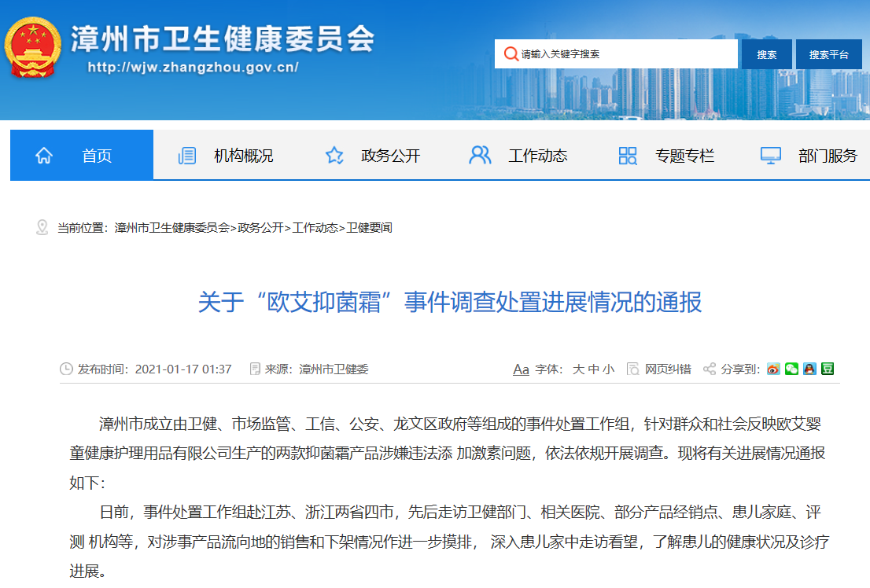The width and height of the screenshot is (870, 588).
Task: Click the 搜索 button
Action: [x=767, y=54]
